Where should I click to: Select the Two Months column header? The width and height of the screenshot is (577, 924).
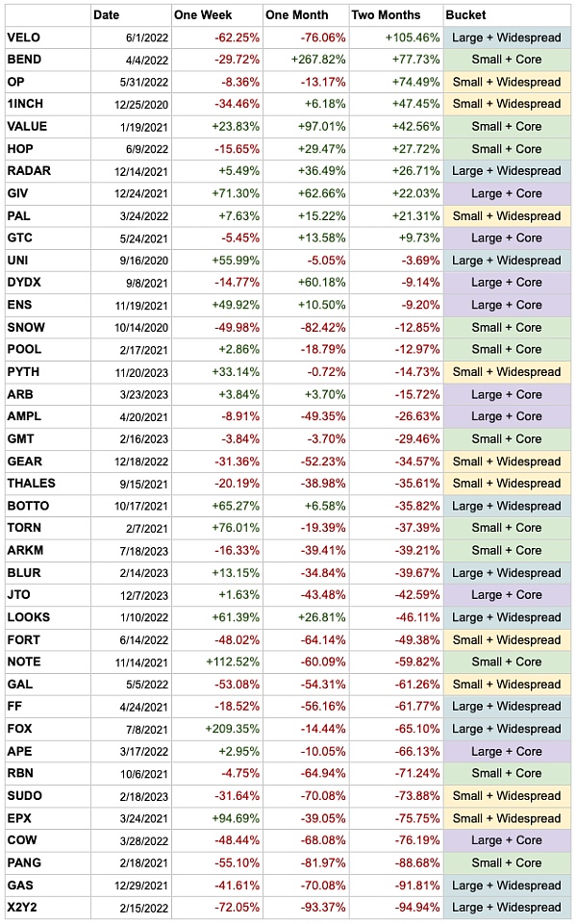point(387,14)
